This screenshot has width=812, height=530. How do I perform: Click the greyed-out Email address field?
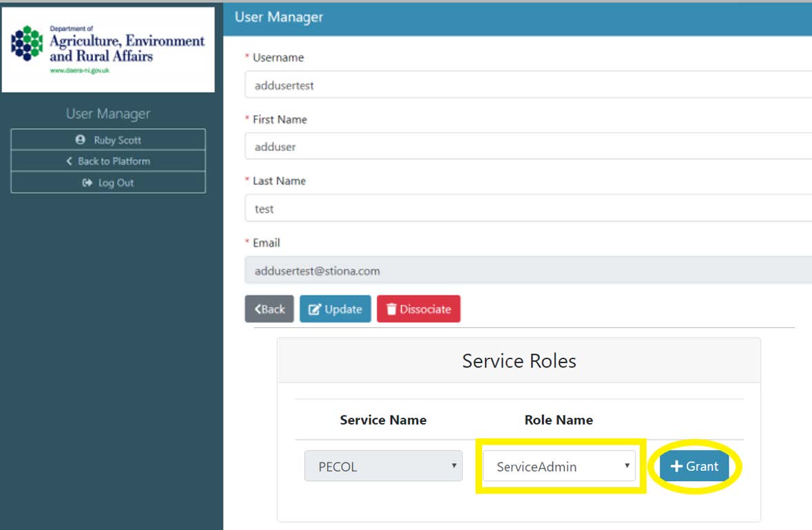tap(528, 271)
